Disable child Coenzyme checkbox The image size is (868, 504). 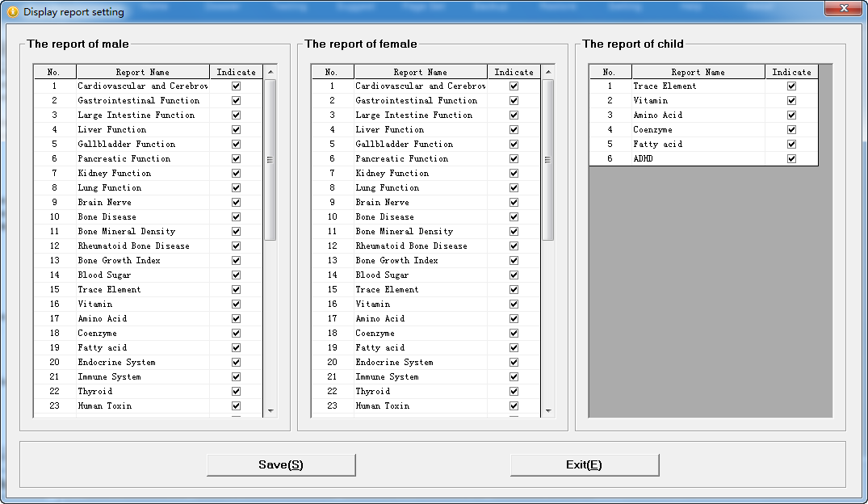click(x=791, y=129)
